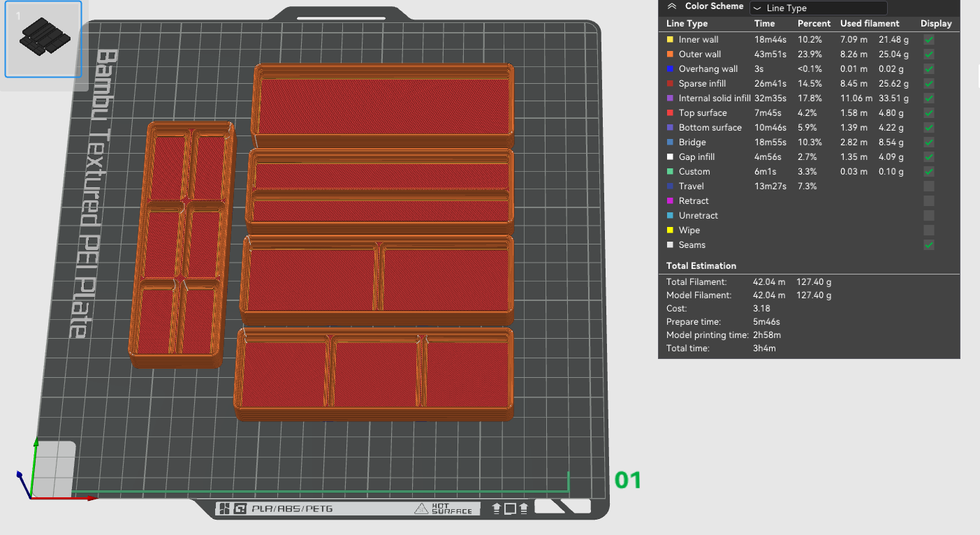Screen dimensions: 980x535
Task: Click the hot surface warning triangle icon
Action: click(x=420, y=508)
